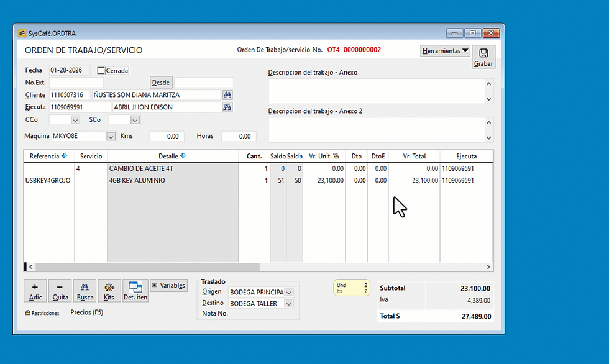This screenshot has height=364, width=609.
Task: Click the field right of Desde button
Action: (x=204, y=82)
